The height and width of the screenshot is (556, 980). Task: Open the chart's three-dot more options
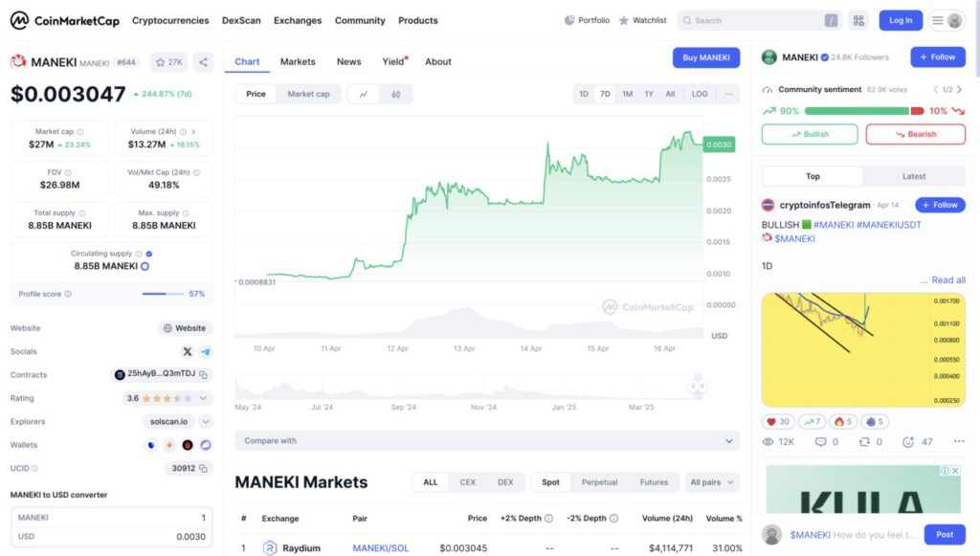coord(728,94)
